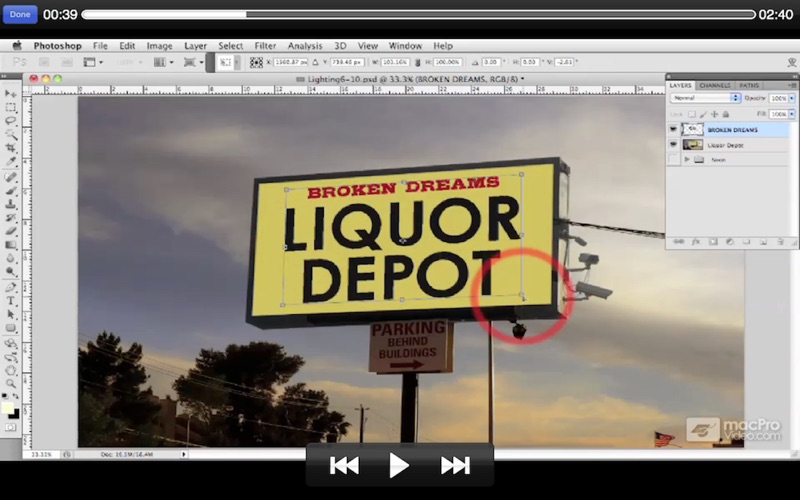Create new adjustment layer icon
Screen dimensions: 800x500
(x=730, y=242)
